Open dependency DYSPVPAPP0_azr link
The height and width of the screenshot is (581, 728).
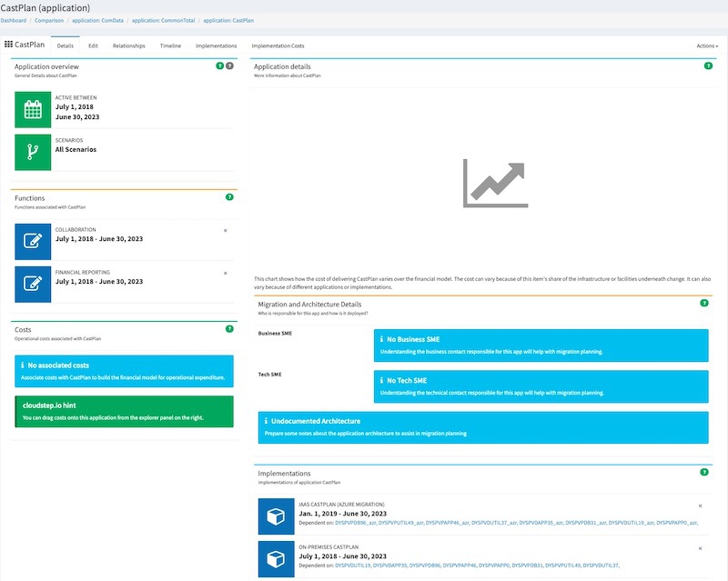point(676,523)
